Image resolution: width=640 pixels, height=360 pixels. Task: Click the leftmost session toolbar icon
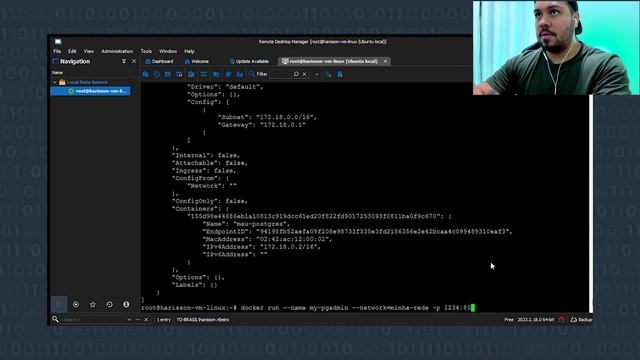146,74
